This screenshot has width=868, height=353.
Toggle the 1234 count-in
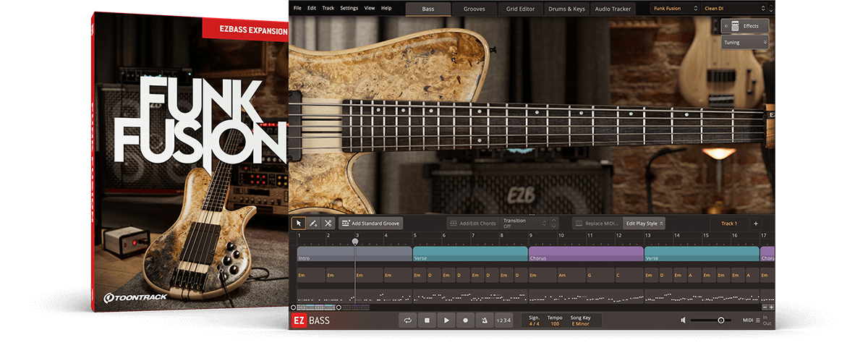[x=503, y=320]
